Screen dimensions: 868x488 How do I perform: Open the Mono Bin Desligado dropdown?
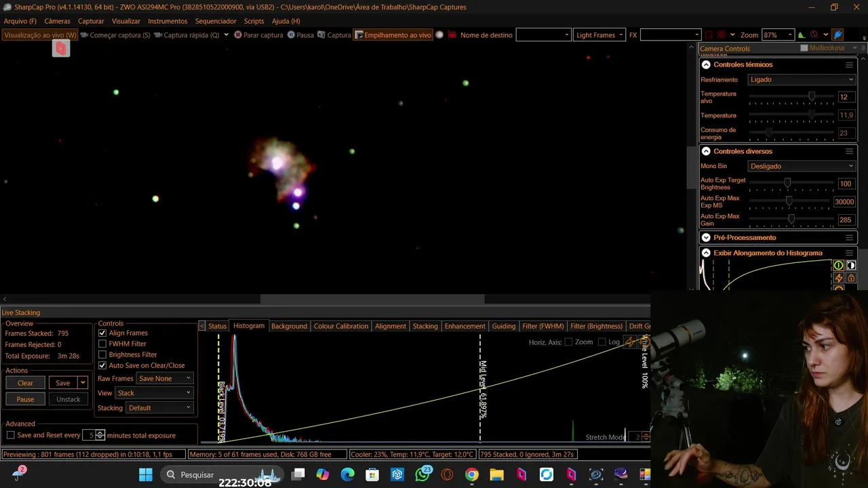(x=802, y=166)
